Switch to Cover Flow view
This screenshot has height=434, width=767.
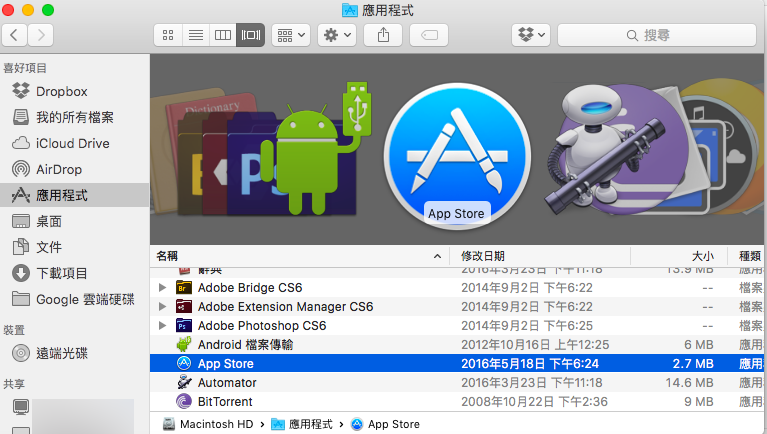tap(250, 35)
